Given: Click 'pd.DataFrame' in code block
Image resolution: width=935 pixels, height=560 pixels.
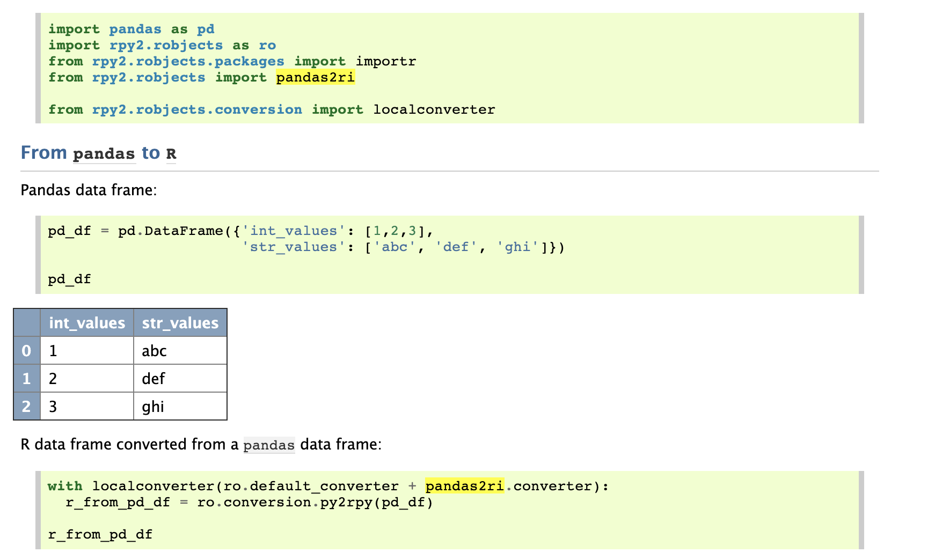Looking at the screenshot, I should point(171,231).
